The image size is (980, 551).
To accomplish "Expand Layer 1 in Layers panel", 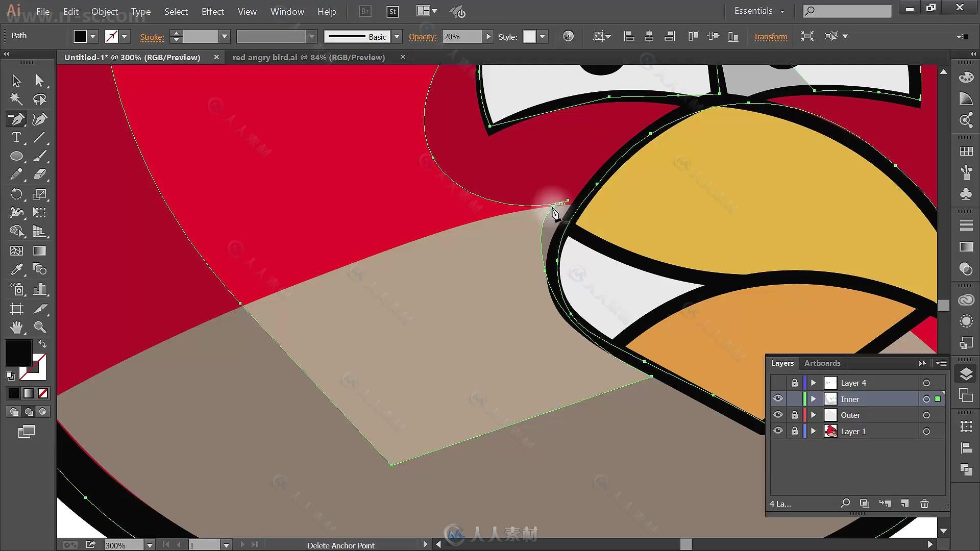I will coord(815,431).
